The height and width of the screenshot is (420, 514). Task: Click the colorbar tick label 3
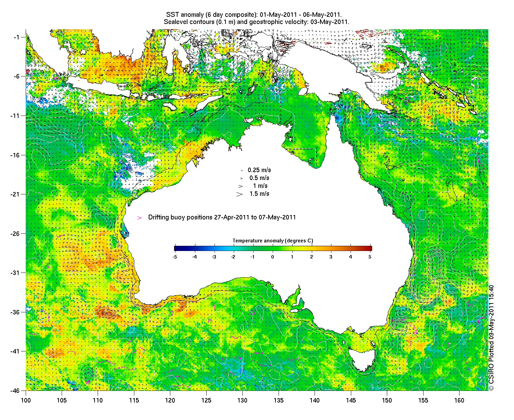pyautogui.click(x=331, y=257)
